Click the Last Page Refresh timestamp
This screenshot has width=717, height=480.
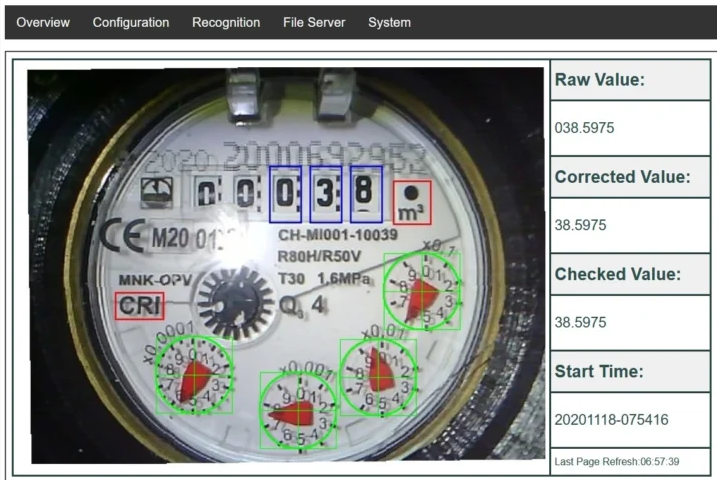click(x=629, y=461)
